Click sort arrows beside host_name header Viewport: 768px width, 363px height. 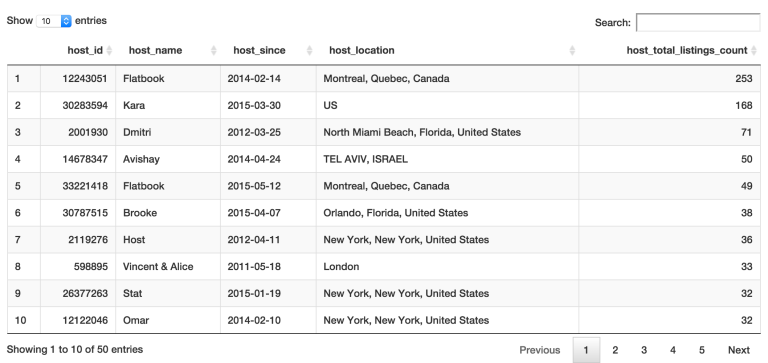[x=214, y=50]
